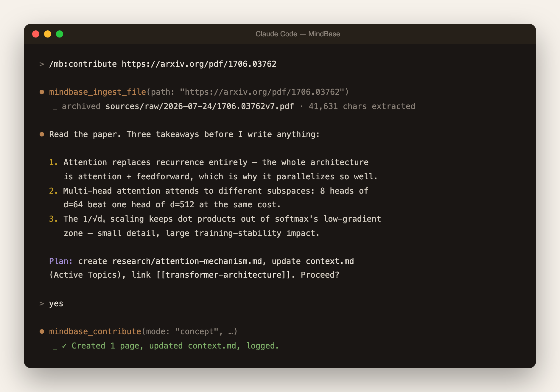Screen dimensions: 560x392
Task: Click the green checkmark before 'Created 1 page'
Action: [x=64, y=346]
